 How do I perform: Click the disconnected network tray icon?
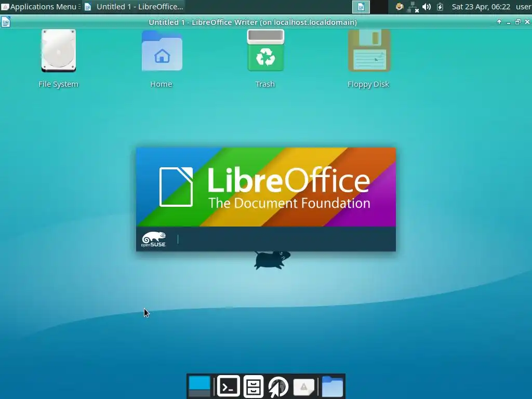[413, 7]
